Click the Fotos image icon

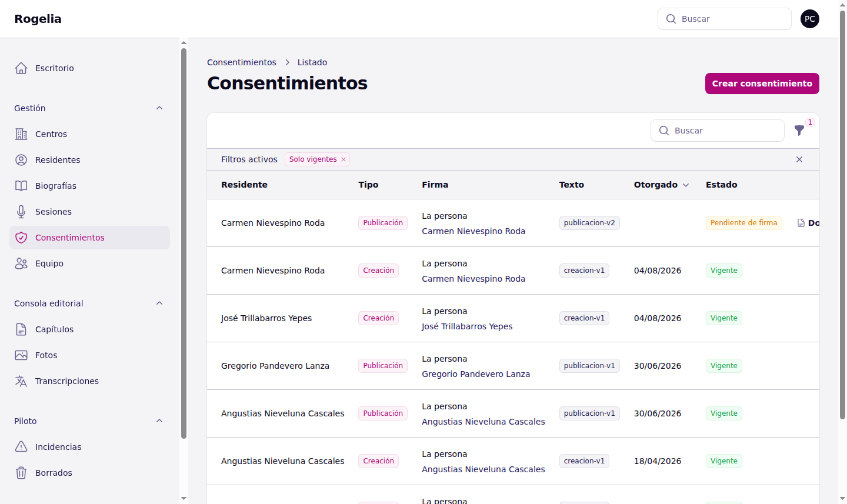click(21, 355)
